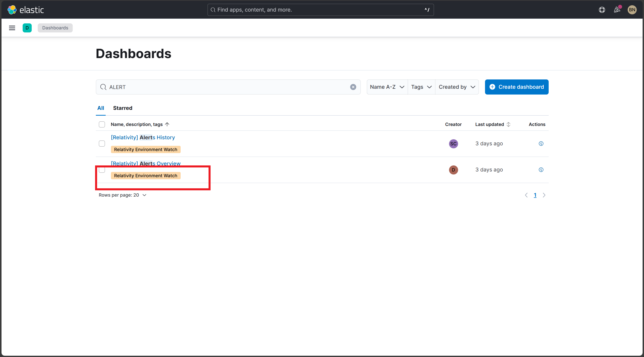Open the hamburger navigation menu
The width and height of the screenshot is (644, 357).
click(12, 28)
